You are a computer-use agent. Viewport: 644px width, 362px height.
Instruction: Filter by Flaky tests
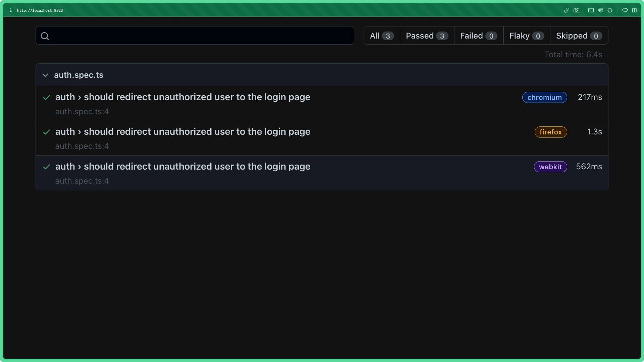click(x=526, y=36)
